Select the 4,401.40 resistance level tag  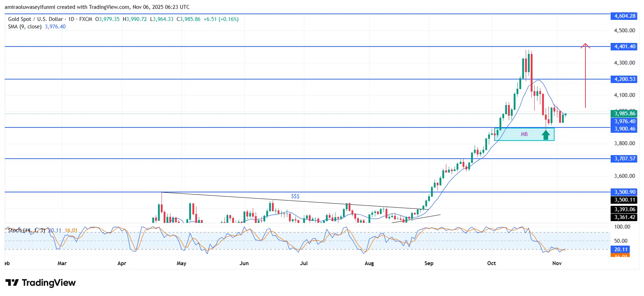(x=624, y=46)
